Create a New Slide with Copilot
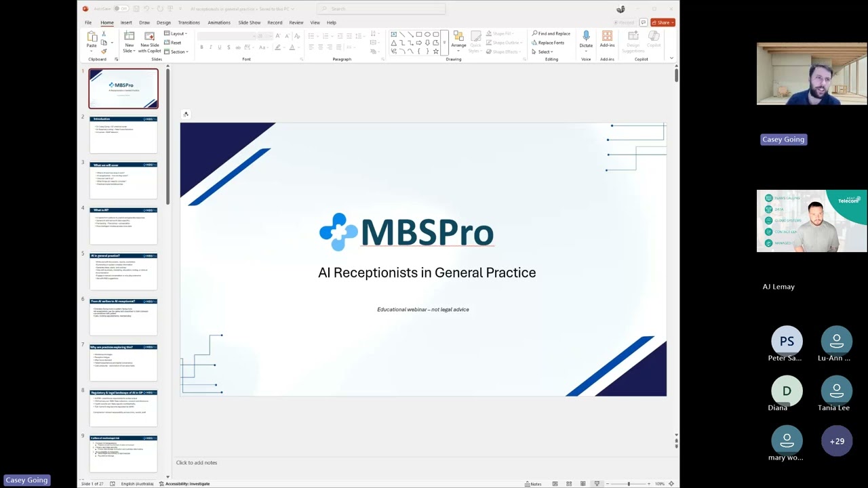 150,42
